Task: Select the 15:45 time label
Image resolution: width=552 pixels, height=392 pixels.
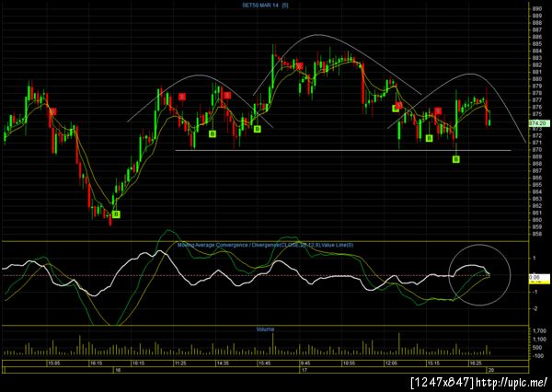Action: coord(264,363)
